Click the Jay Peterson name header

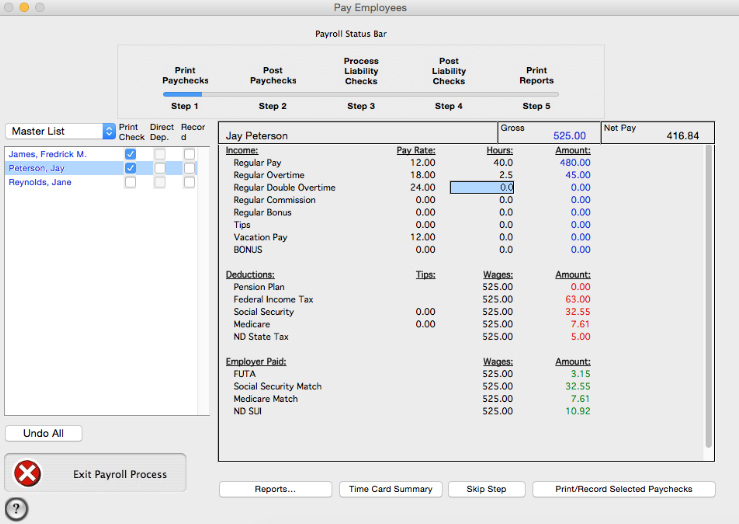pyautogui.click(x=256, y=136)
